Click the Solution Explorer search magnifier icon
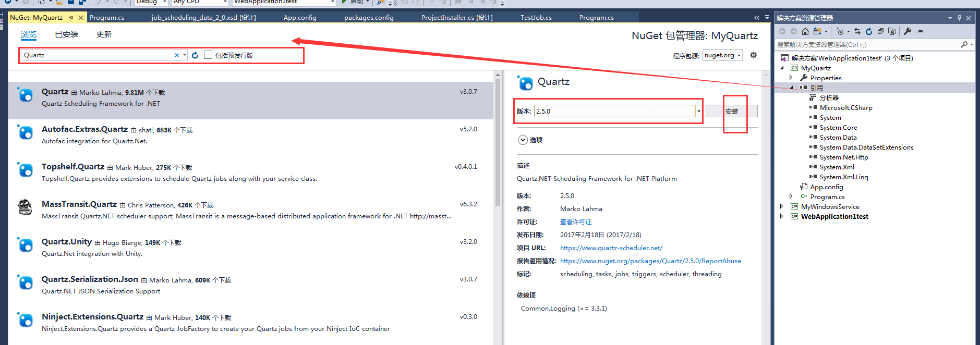Image resolution: width=980 pixels, height=345 pixels. [964, 45]
